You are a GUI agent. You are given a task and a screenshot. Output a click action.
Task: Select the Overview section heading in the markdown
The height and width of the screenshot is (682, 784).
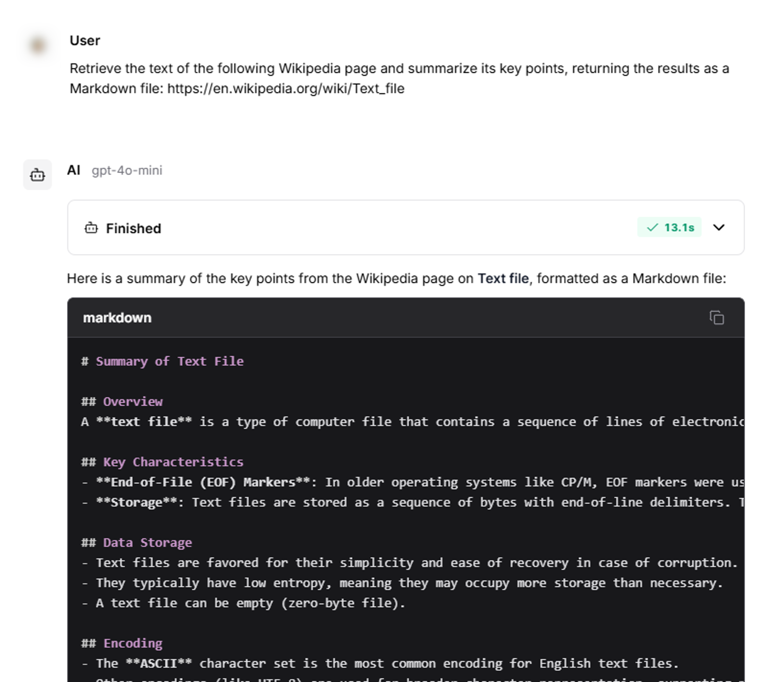point(122,402)
